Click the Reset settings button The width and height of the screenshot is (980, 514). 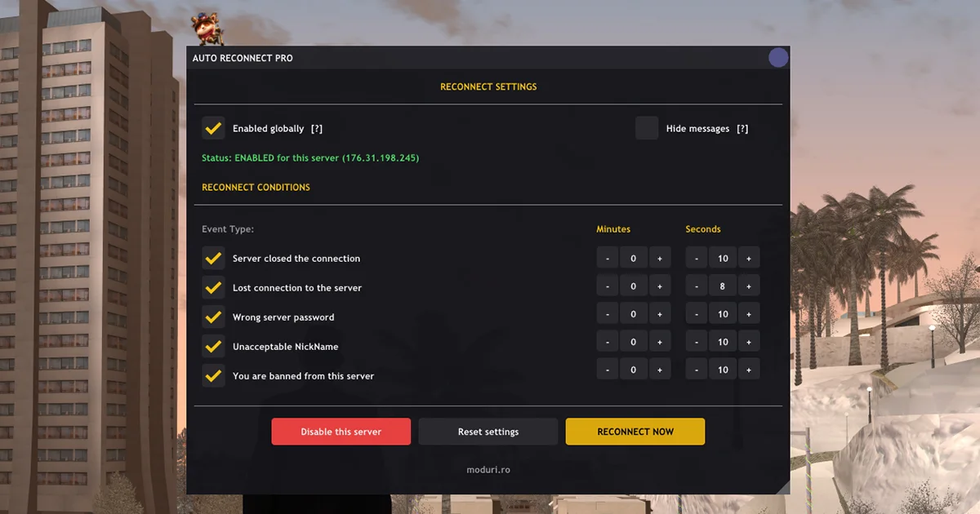click(488, 432)
